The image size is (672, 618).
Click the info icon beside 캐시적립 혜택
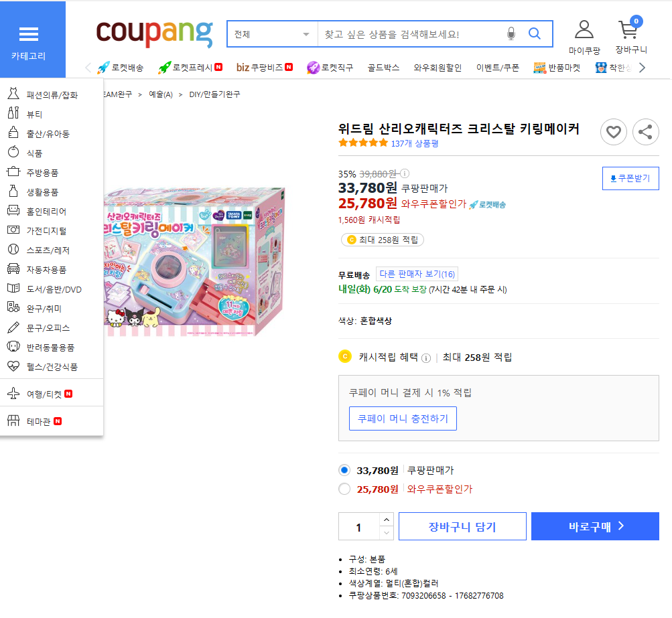(426, 358)
